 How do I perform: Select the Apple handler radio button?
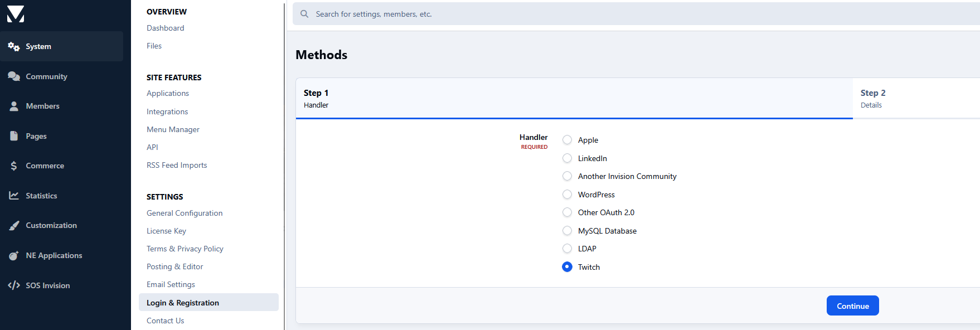[x=567, y=140]
